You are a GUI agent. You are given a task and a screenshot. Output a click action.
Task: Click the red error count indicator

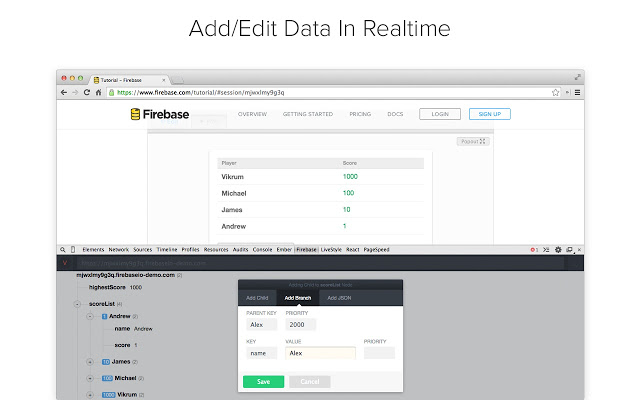(534, 249)
